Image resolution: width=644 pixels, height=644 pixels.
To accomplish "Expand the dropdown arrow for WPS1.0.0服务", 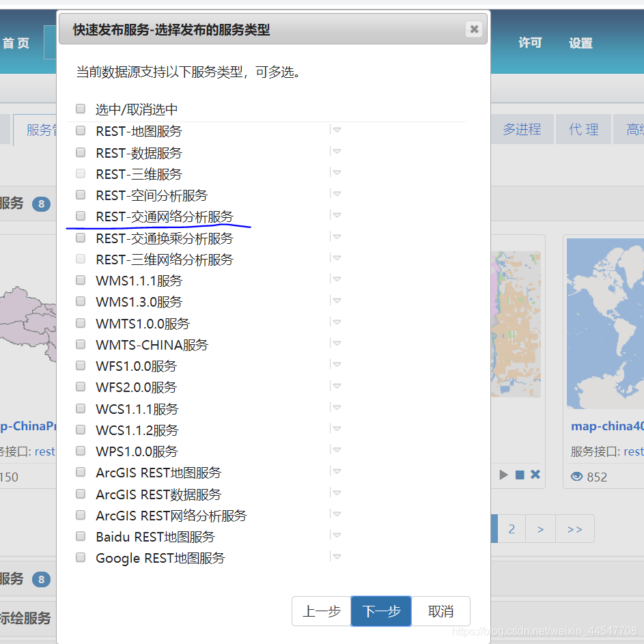I will click(x=337, y=450).
